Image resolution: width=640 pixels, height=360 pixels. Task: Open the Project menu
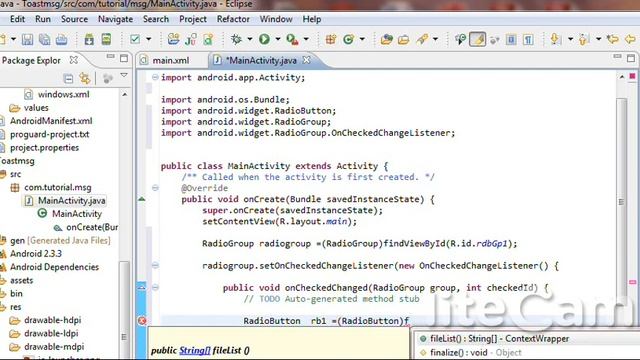tap(193, 19)
